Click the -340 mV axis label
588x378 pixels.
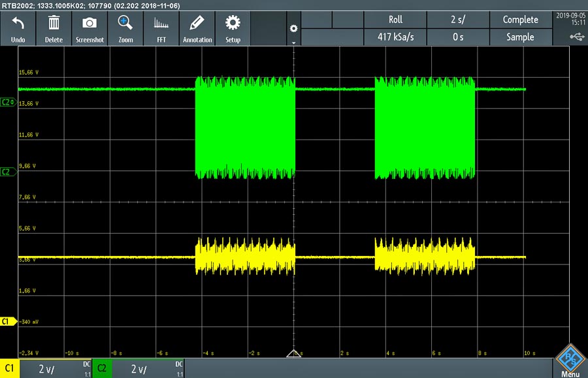tap(29, 322)
